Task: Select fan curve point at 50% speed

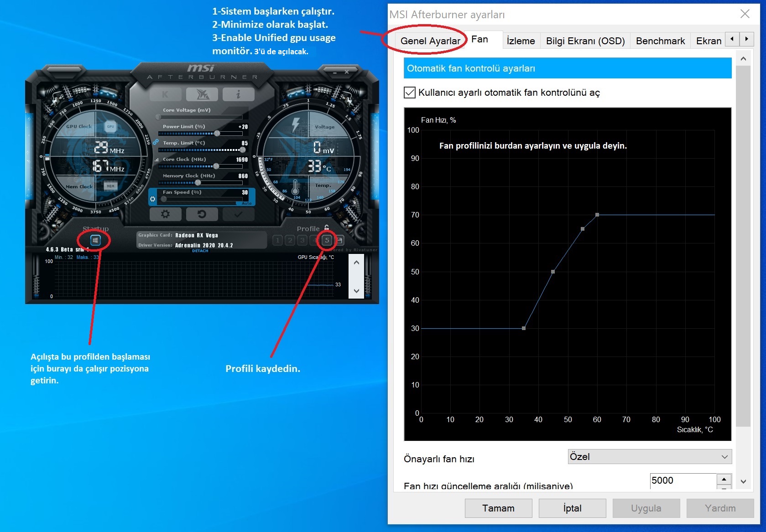Action: click(x=553, y=272)
